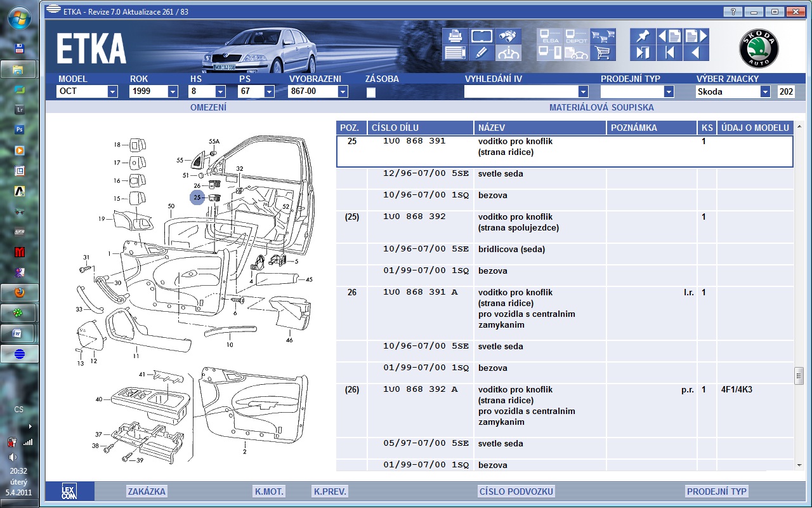
Task: Click the multiple shopping carts icon
Action: point(603,36)
